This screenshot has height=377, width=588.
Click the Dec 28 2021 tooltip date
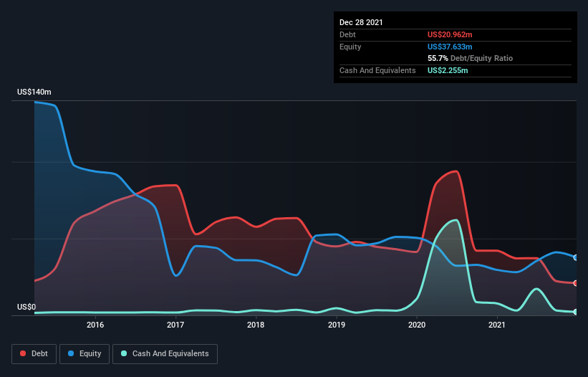tap(361, 22)
